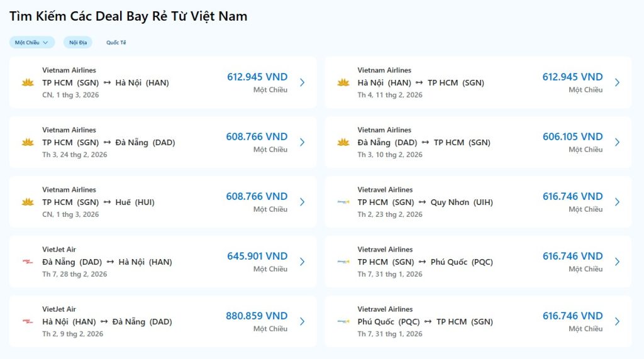Open the Một Chiều trip type dropdown
644x359 pixels.
(x=31, y=43)
